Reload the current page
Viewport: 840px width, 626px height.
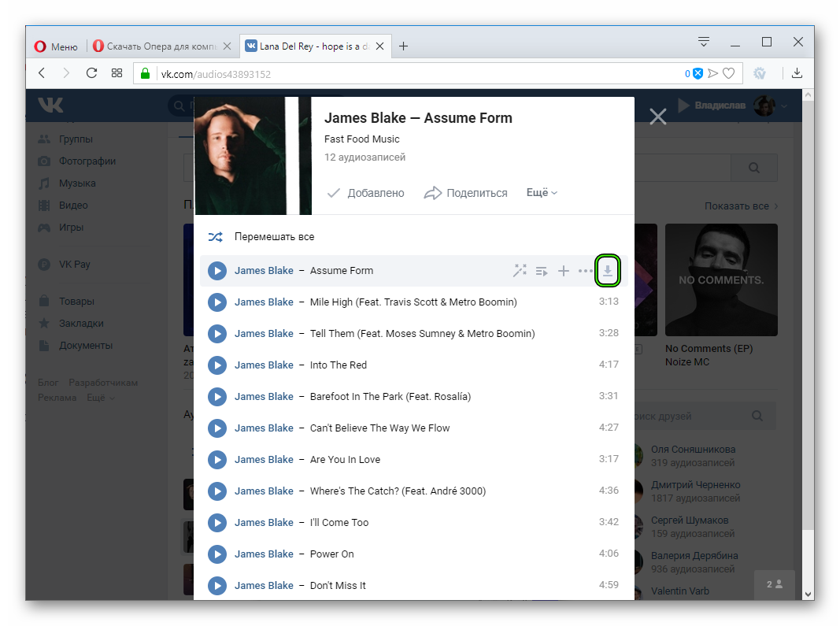point(91,73)
